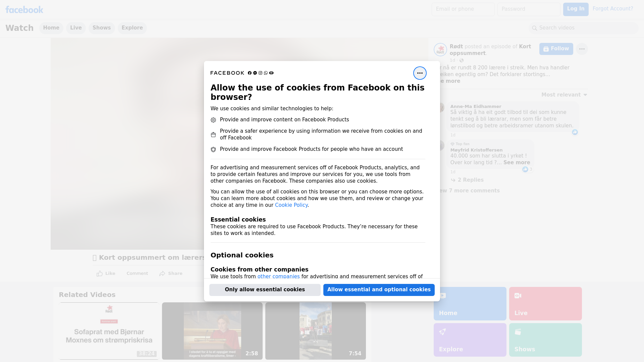Viewport: 644px width, 362px height.
Task: Click Forgot Account? link
Action: coord(612,9)
